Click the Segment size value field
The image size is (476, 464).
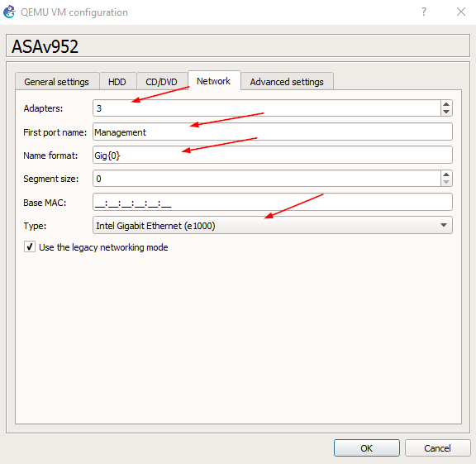coord(267,179)
